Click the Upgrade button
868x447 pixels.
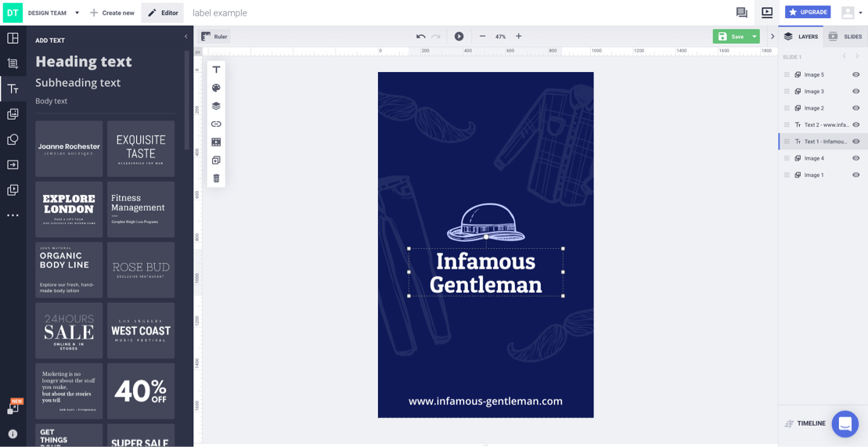[x=808, y=13]
